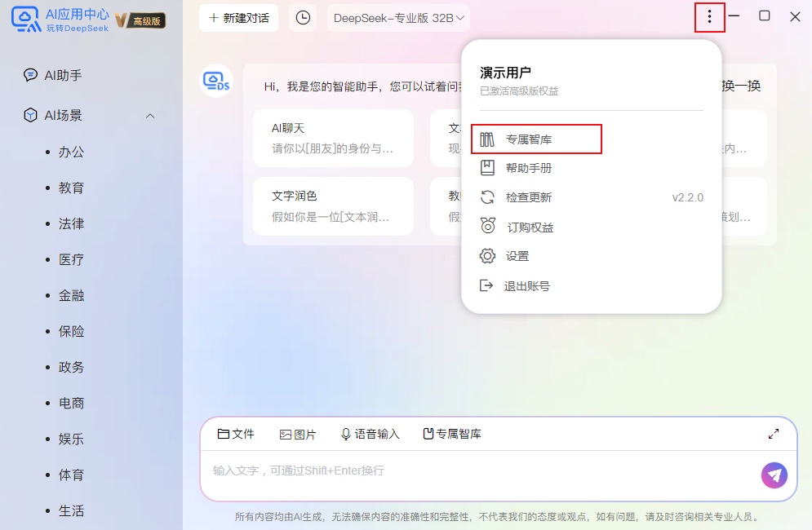
Task: Open the DeepSeek-专业版 32B model dropdown
Action: [399, 18]
